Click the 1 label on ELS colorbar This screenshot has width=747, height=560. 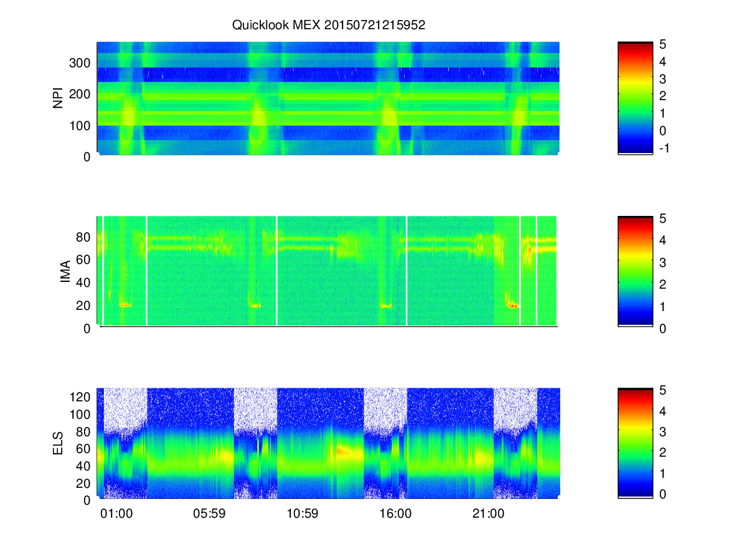pyautogui.click(x=663, y=474)
